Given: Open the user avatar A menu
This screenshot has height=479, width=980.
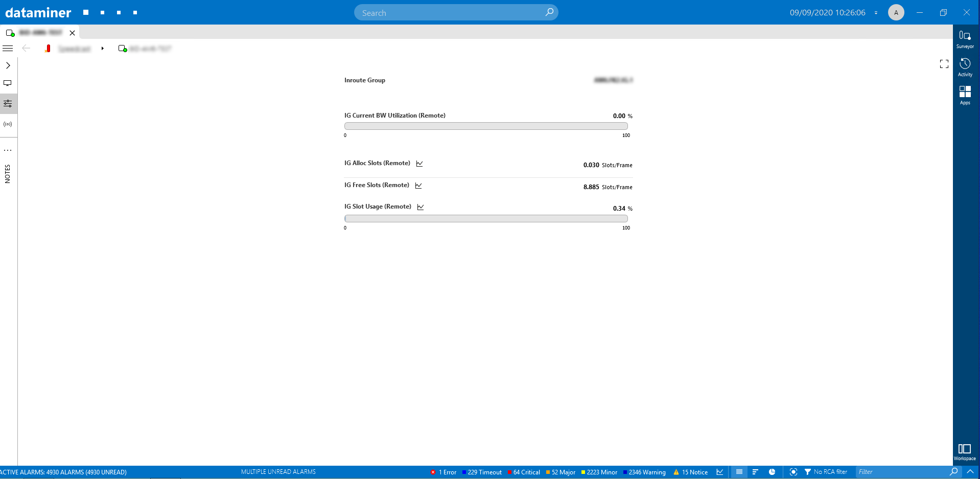Looking at the screenshot, I should (896, 12).
